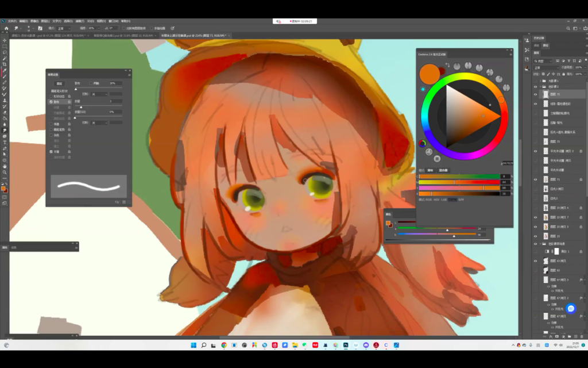This screenshot has height=368, width=588.
Task: Select the Crop tool
Action: (5, 64)
